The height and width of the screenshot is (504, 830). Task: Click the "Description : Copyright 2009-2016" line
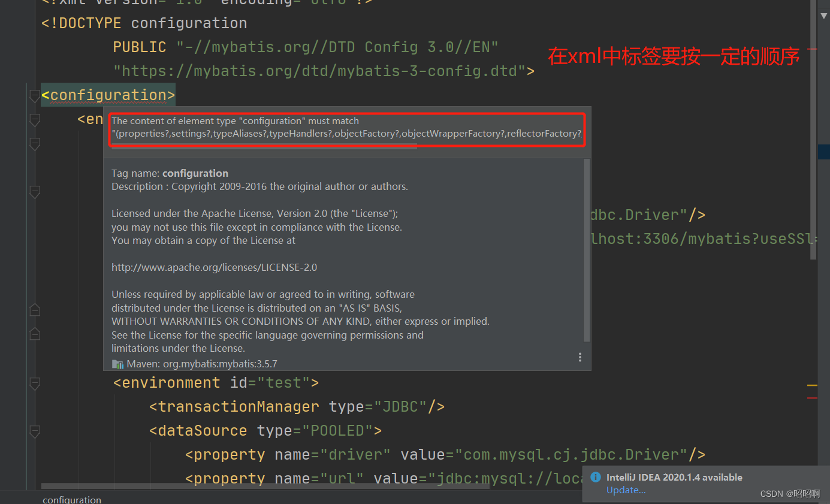tap(259, 186)
